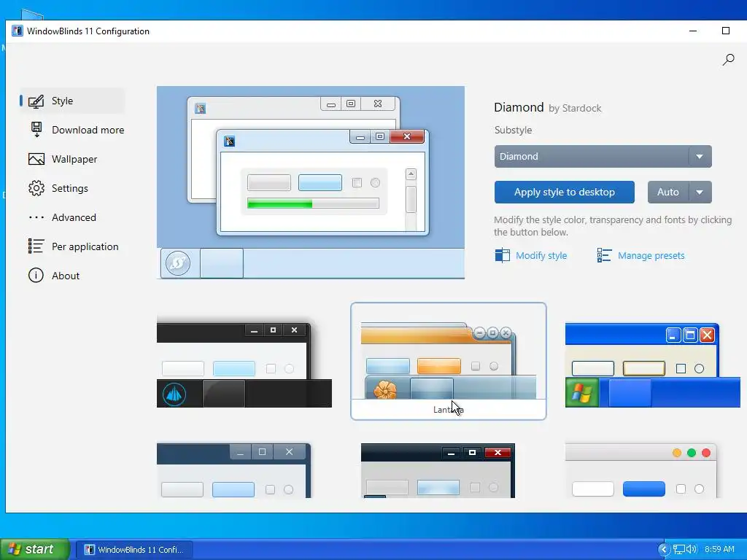Click the Style pencil-monitor icon
Screen dimensions: 747x560
tap(36, 101)
